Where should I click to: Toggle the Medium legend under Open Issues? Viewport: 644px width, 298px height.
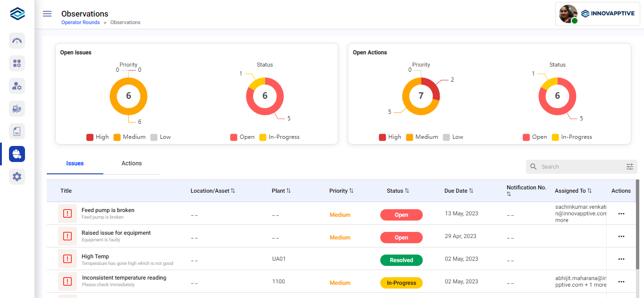point(130,137)
